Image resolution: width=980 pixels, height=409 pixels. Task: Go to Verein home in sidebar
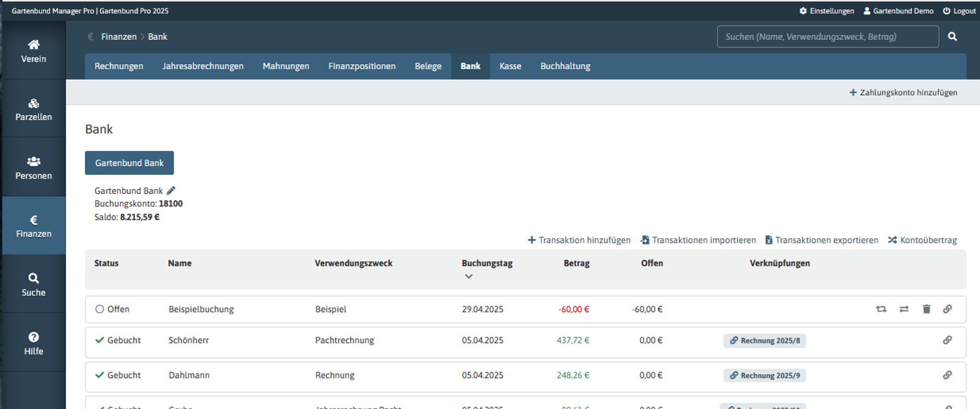click(x=34, y=51)
